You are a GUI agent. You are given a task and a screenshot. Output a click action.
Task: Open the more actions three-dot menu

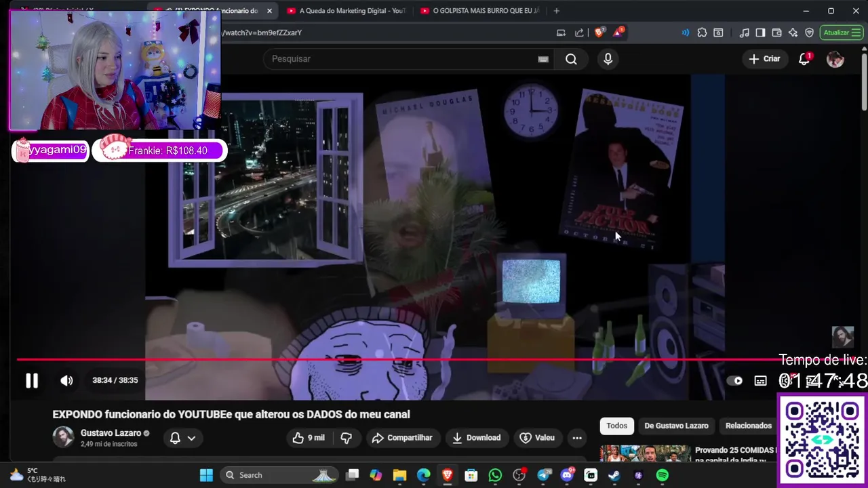pyautogui.click(x=577, y=438)
